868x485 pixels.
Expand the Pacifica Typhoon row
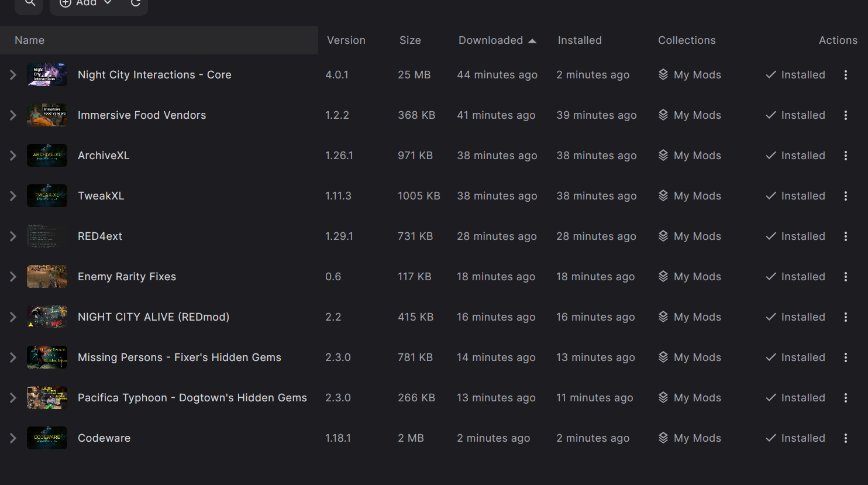coord(13,398)
